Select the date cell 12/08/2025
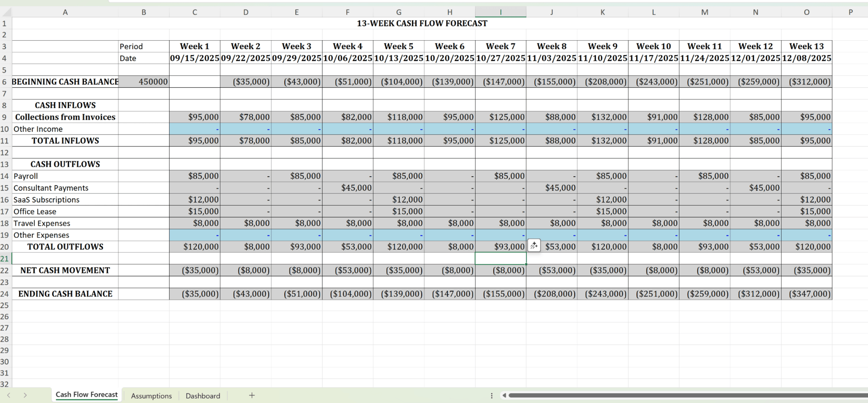868x403 pixels. [x=807, y=58]
